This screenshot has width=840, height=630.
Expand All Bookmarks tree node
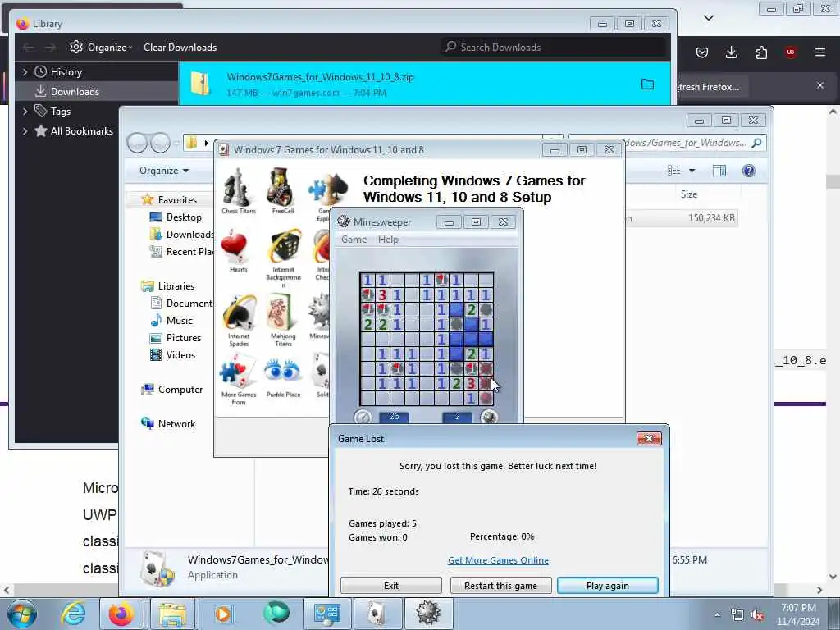[x=25, y=130]
